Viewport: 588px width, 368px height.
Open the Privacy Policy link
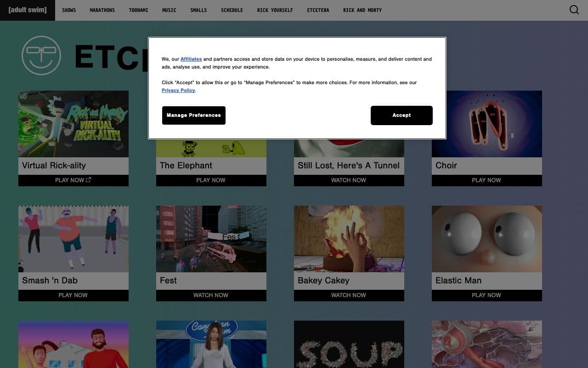178,90
